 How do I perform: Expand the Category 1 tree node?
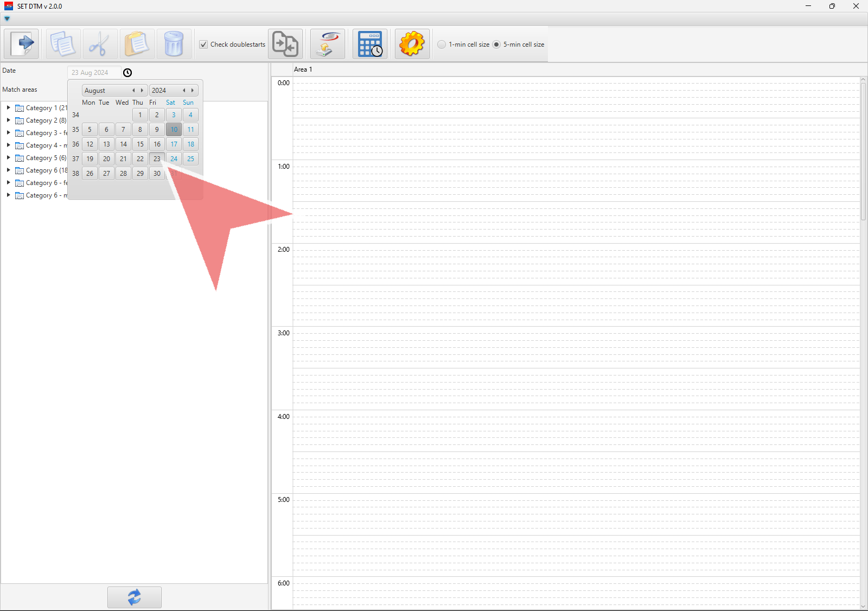tap(8, 107)
